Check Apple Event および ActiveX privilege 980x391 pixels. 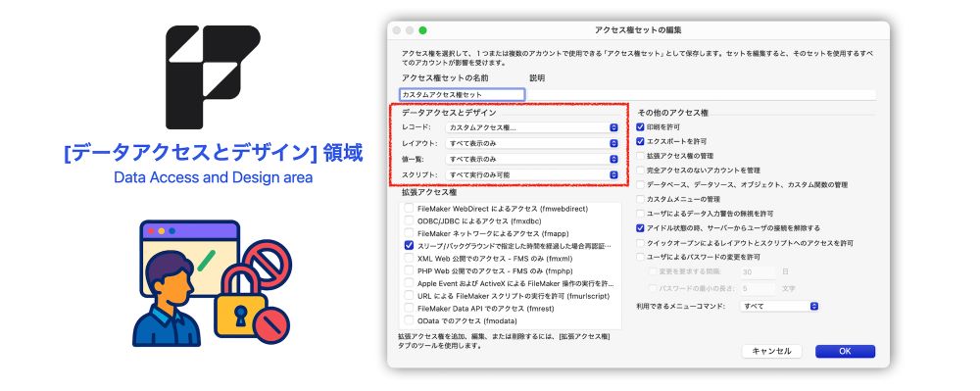409,283
